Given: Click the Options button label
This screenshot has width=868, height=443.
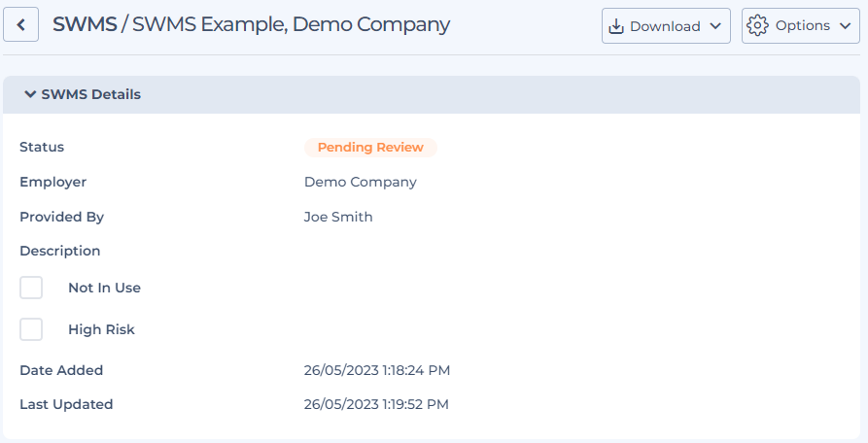Looking at the screenshot, I should coord(802,26).
